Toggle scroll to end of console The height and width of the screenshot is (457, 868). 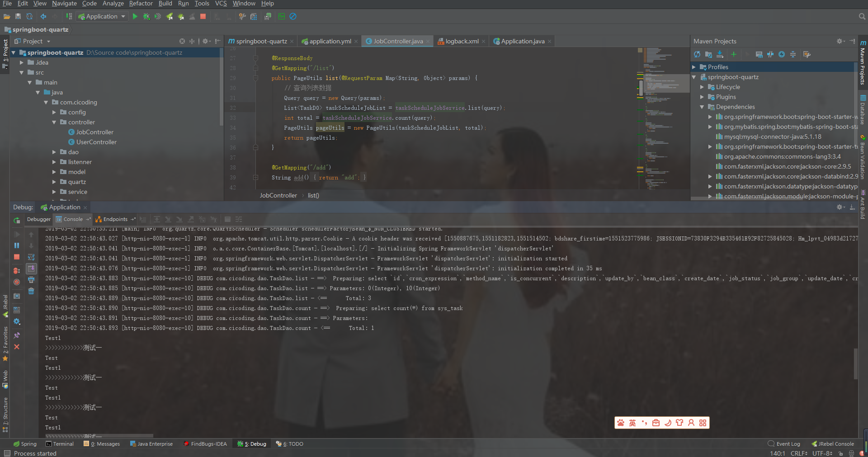pos(31,269)
